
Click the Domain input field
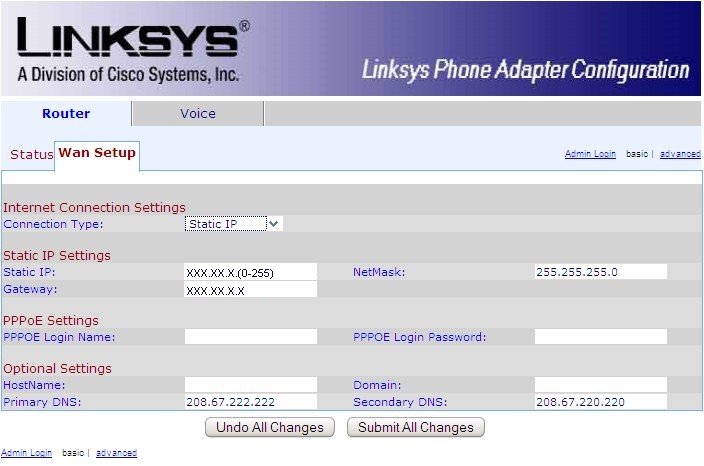(x=600, y=385)
